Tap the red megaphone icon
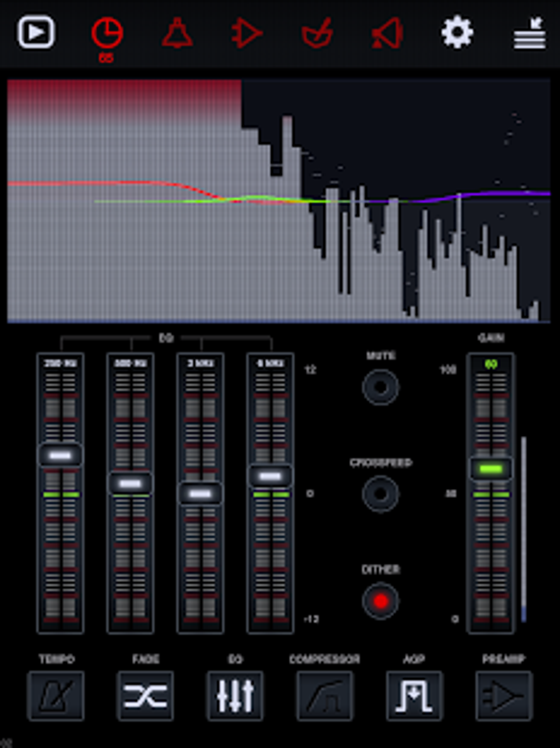This screenshot has height=748, width=560. click(387, 33)
